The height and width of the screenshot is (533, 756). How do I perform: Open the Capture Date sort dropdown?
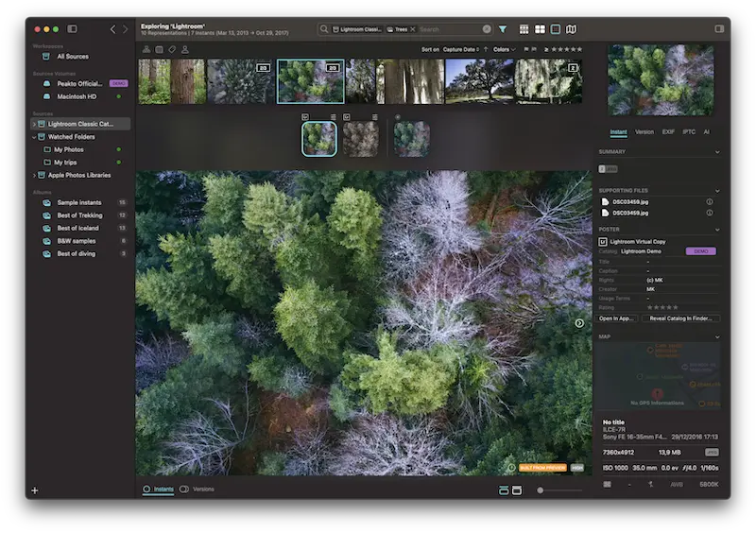[x=461, y=49]
